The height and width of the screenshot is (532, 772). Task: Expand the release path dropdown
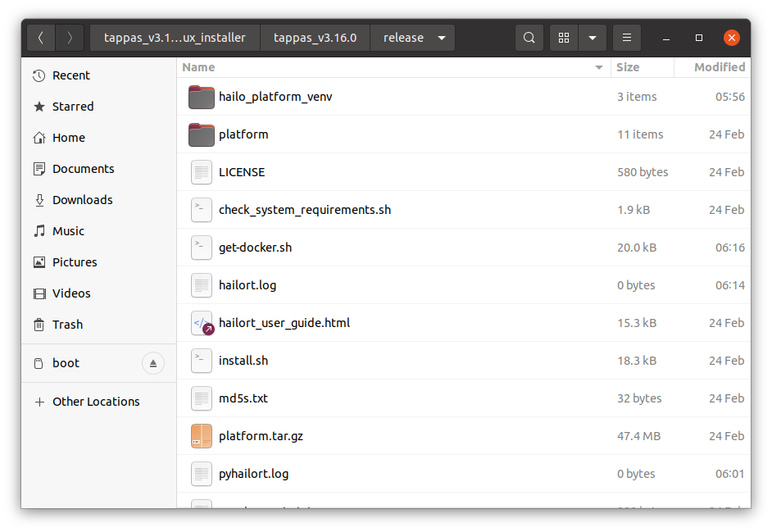442,38
